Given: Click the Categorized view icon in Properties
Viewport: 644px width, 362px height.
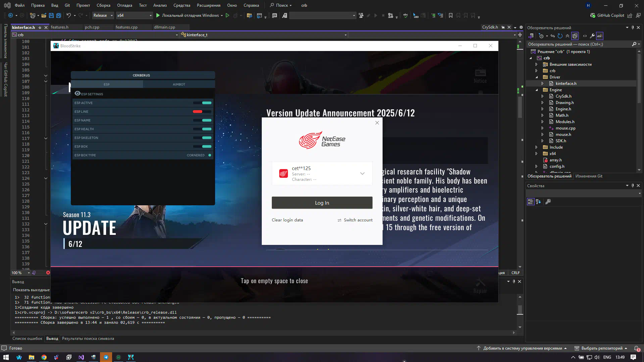Looking at the screenshot, I should click(x=531, y=202).
